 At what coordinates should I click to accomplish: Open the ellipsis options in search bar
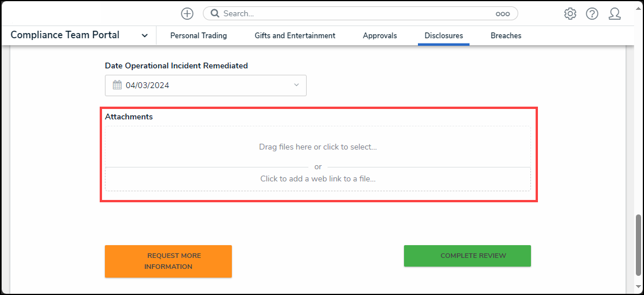click(x=502, y=13)
